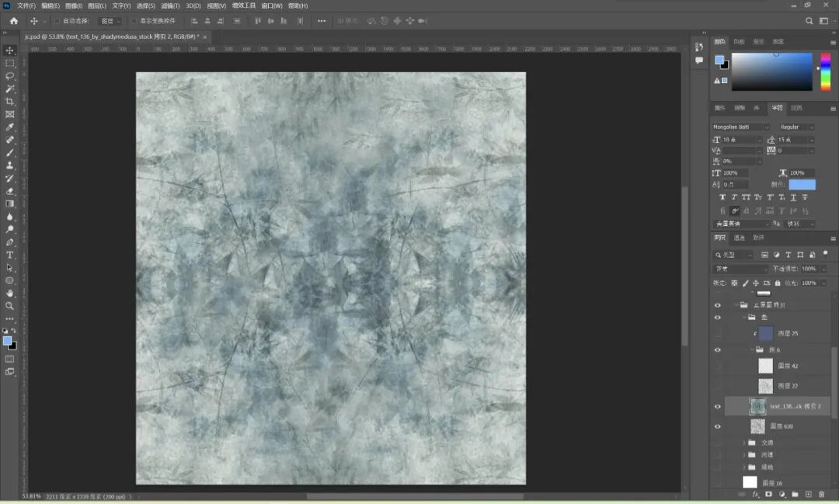Select the Pen tool

9,242
